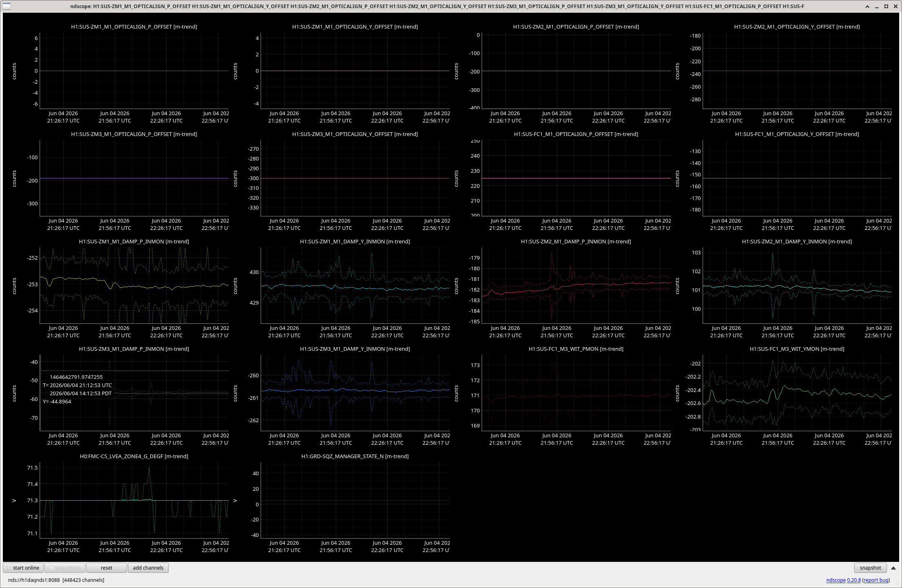902x588 pixels.
Task: Click the start online button
Action: pos(24,568)
